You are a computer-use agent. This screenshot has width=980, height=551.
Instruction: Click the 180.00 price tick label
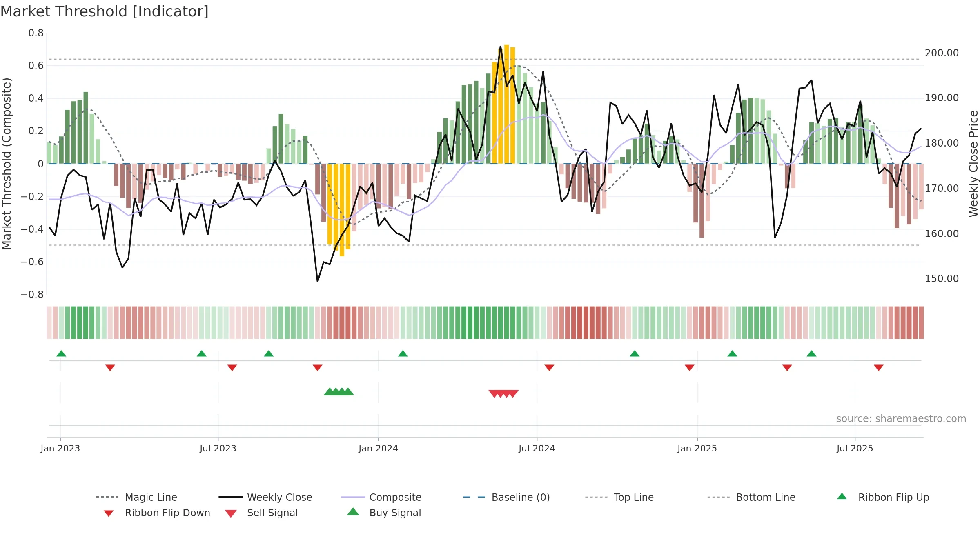[942, 143]
